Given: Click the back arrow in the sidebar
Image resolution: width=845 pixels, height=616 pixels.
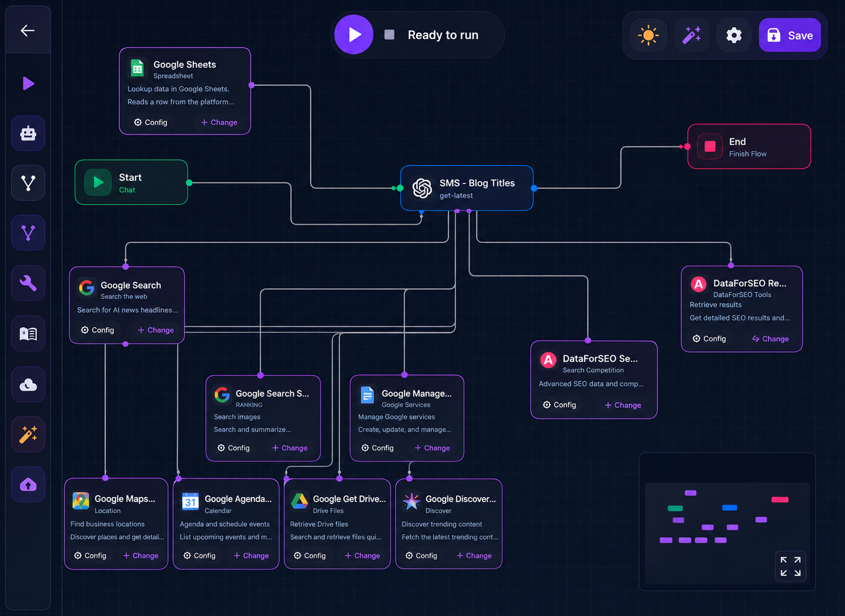Looking at the screenshot, I should 28,30.
